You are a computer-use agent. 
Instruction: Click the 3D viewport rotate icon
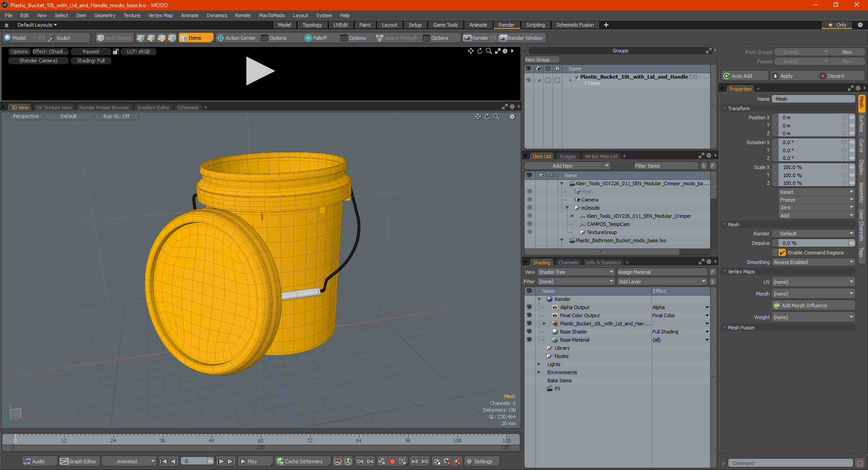point(487,117)
